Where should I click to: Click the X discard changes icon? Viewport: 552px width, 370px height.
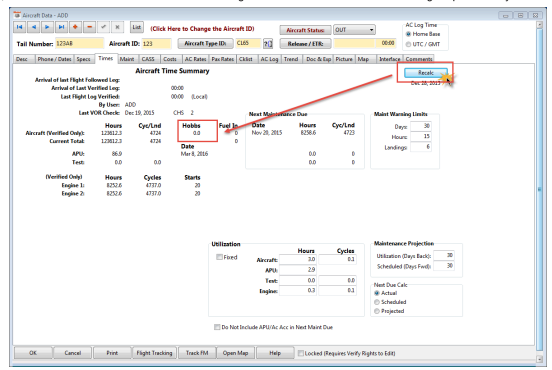[117, 27]
